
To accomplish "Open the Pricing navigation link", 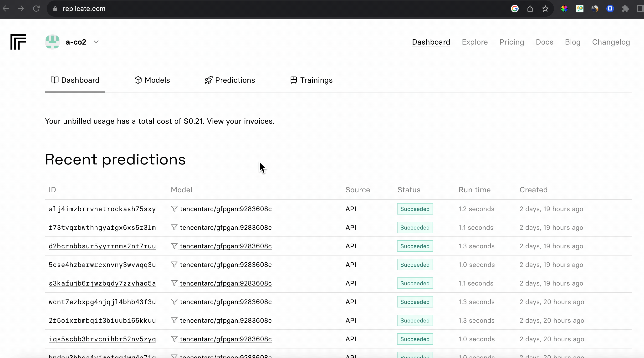I will tap(511, 42).
